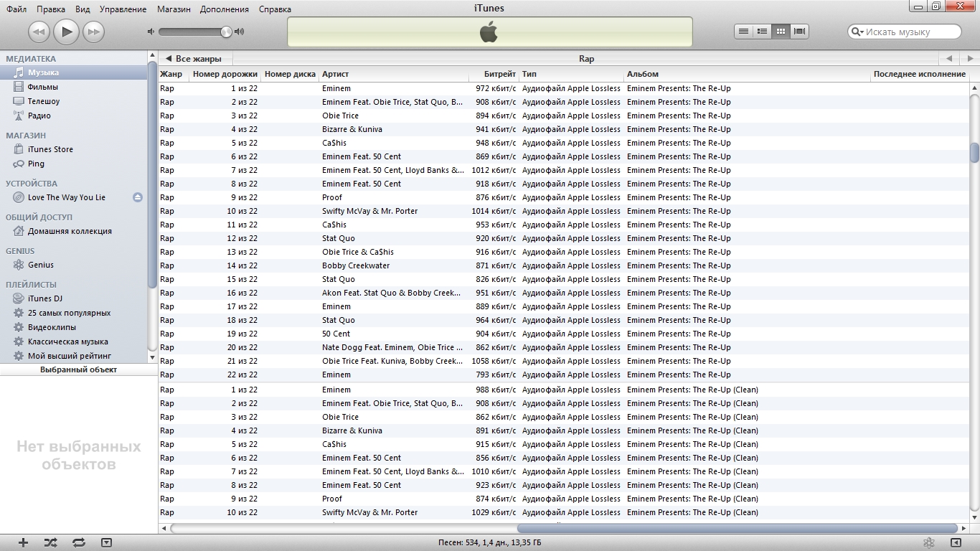Toggle the artwork viewer panel button
Image resolution: width=980 pixels, height=551 pixels.
point(106,542)
